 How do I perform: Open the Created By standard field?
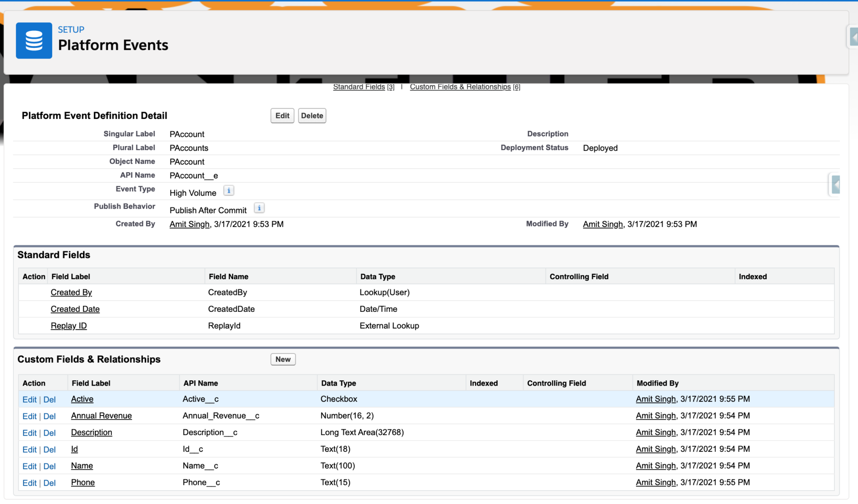(71, 292)
